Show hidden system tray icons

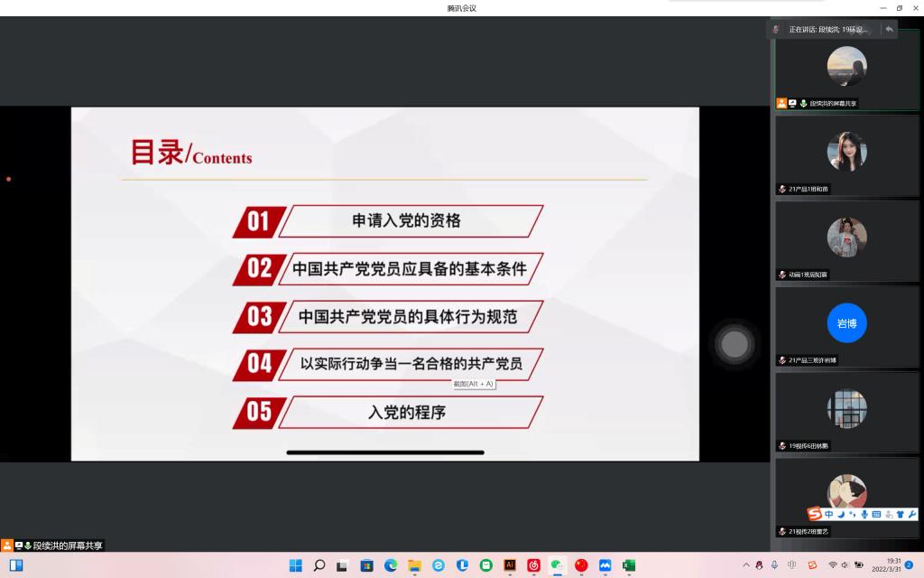(746, 565)
